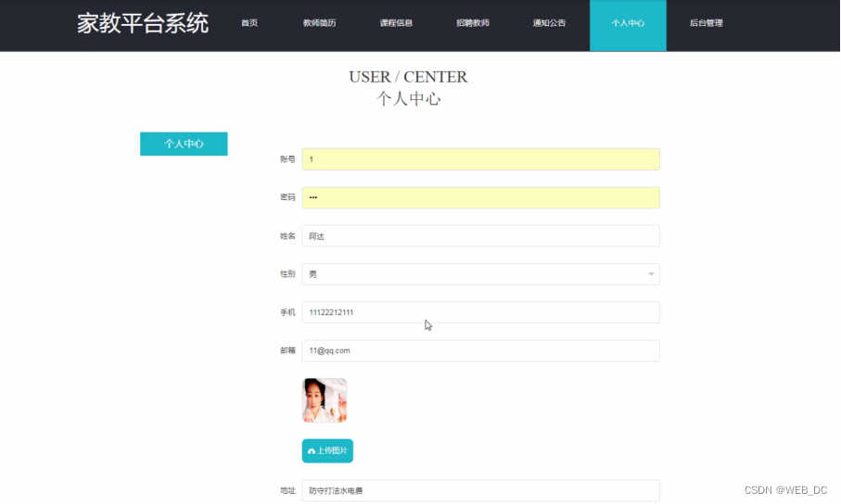Click the 账号 field label

click(287, 159)
